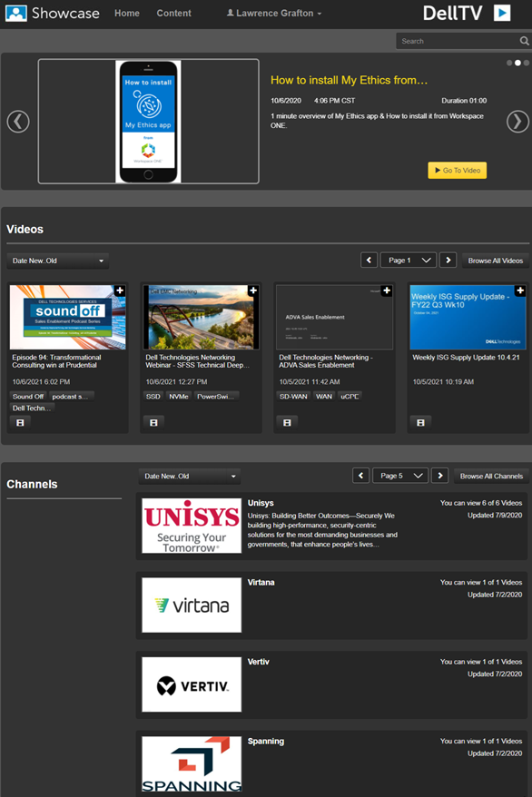Open SFSS Technical Deep webinar title link
The width and height of the screenshot is (532, 797).
click(x=197, y=361)
